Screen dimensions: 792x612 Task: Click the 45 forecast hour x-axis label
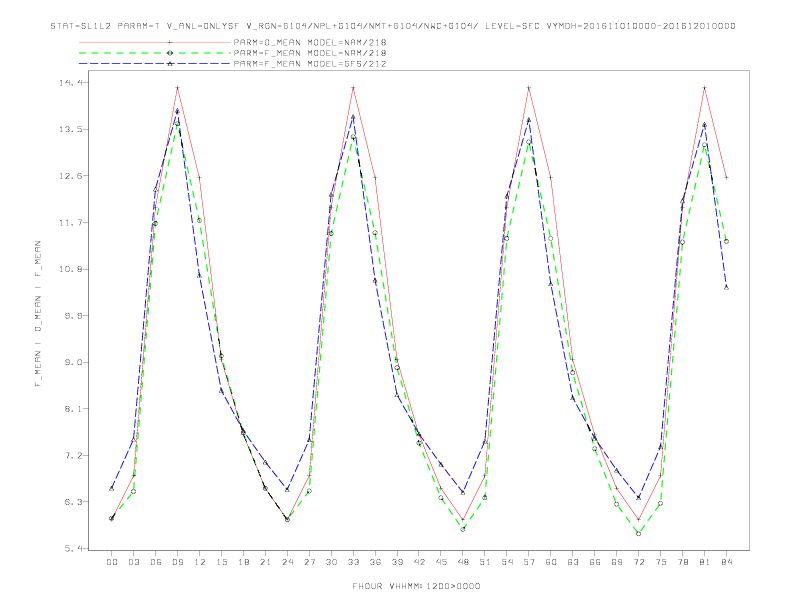tap(441, 562)
